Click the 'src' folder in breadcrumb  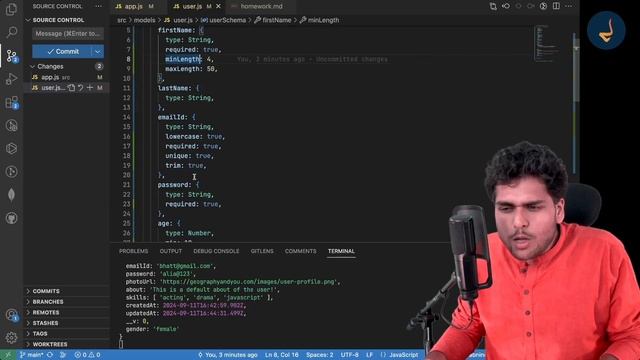click(121, 20)
